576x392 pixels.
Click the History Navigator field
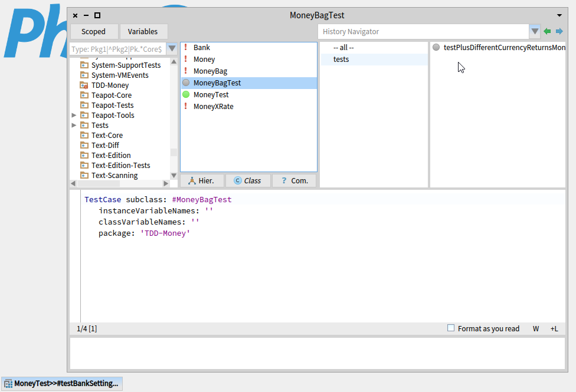423,32
